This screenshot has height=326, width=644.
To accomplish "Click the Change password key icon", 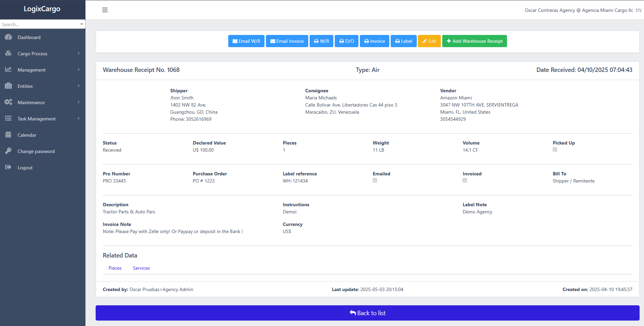I will [x=8, y=151].
